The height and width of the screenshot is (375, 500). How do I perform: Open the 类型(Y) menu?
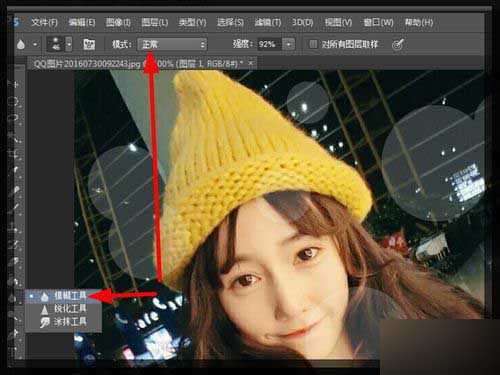point(192,22)
